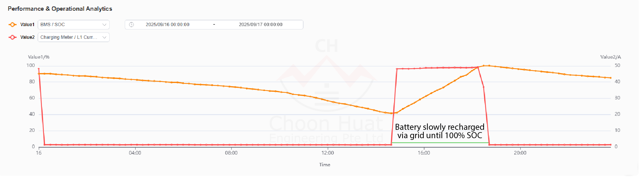This screenshot has width=644, height=179.
Task: Click the red Value2 legend marker icon
Action: [x=12, y=37]
